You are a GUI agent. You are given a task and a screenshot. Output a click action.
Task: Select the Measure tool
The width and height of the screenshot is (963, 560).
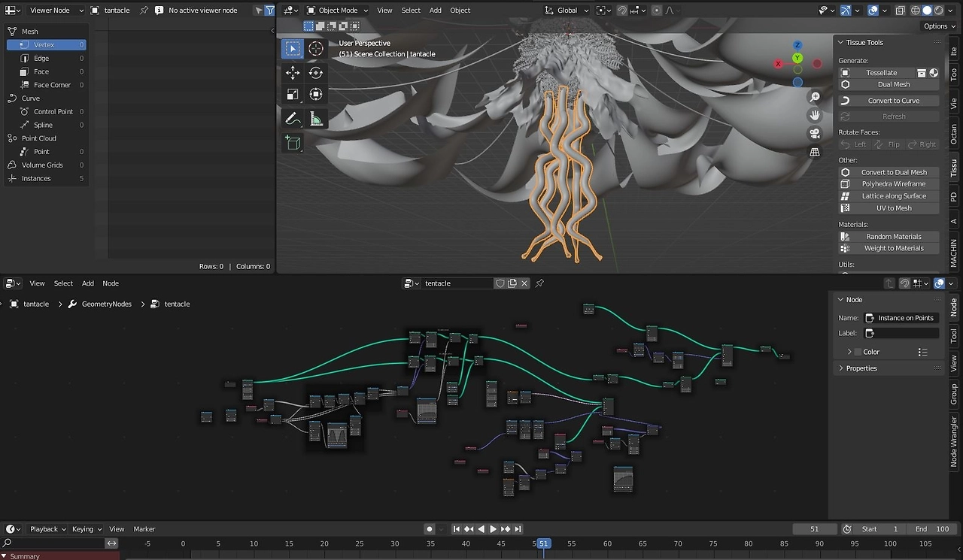pos(316,118)
